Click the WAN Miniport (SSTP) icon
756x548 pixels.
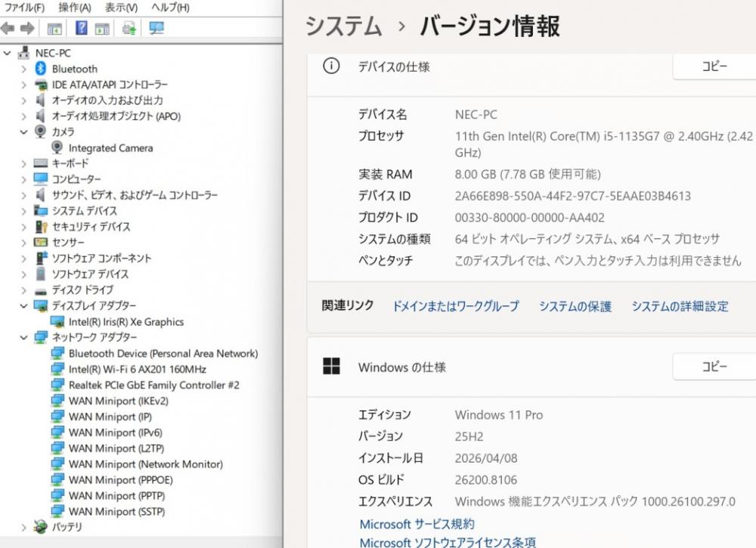coord(57,511)
